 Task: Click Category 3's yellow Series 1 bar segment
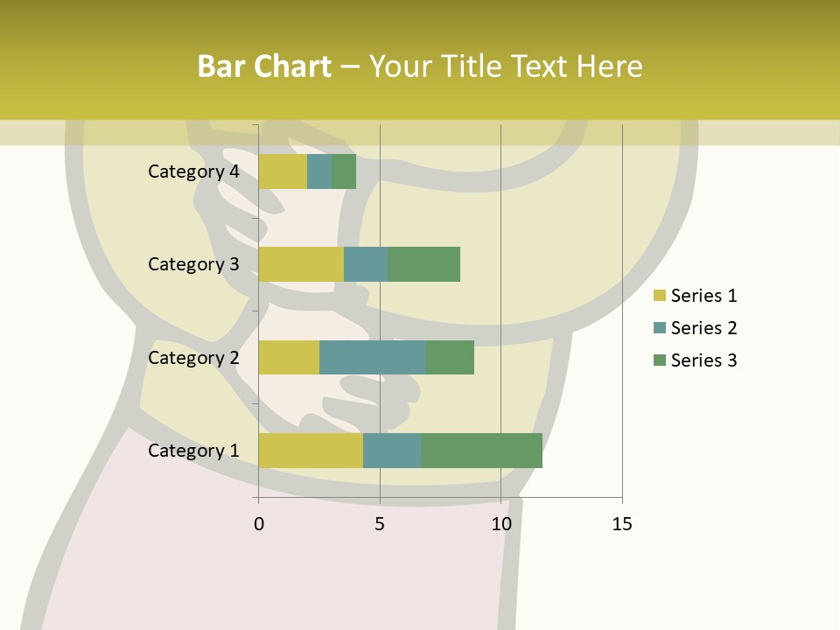(x=301, y=264)
